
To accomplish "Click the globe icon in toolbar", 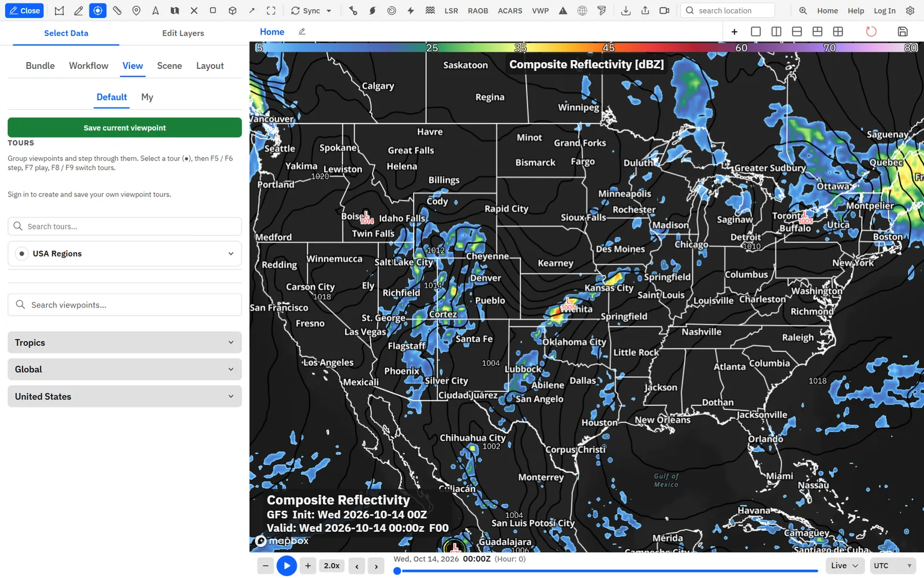I will (x=582, y=10).
